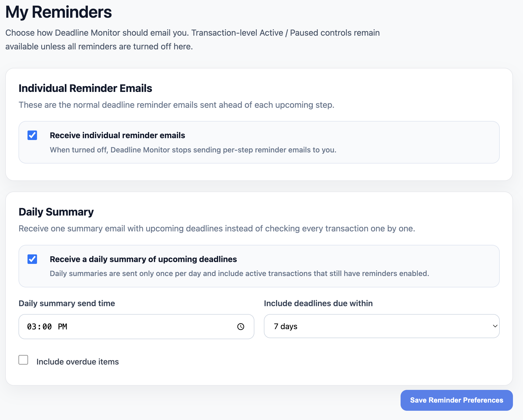
Task: Click the My Reminders page title
Action: pyautogui.click(x=58, y=12)
